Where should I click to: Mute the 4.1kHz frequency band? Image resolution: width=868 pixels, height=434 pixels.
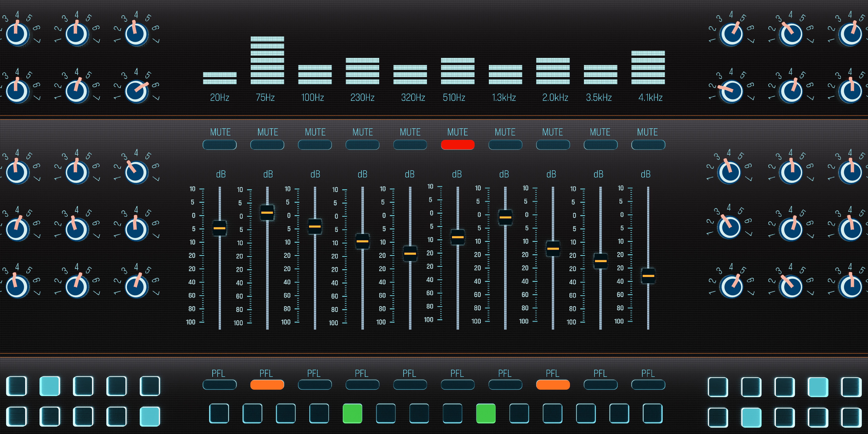click(x=648, y=145)
